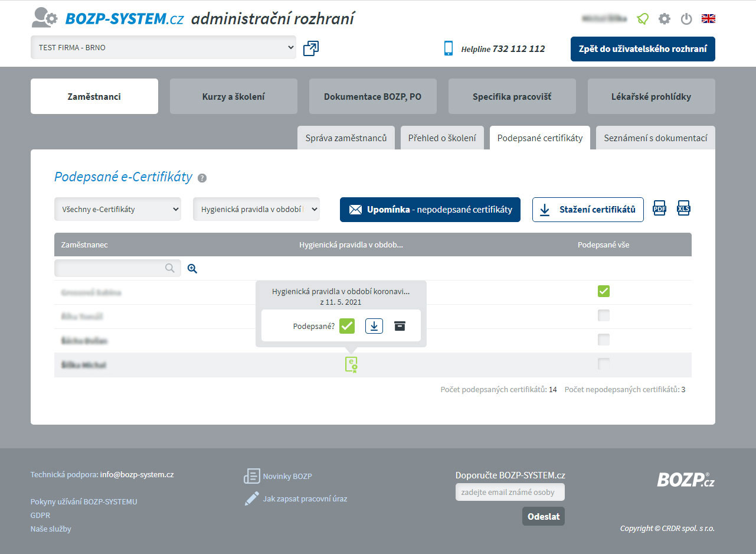Click info@bozp-system.cz support email
The width and height of the screenshot is (756, 554).
coord(137,474)
